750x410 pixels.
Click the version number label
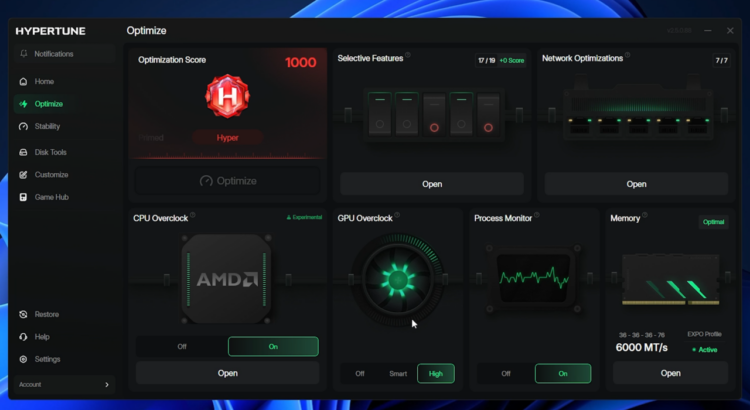(x=679, y=31)
